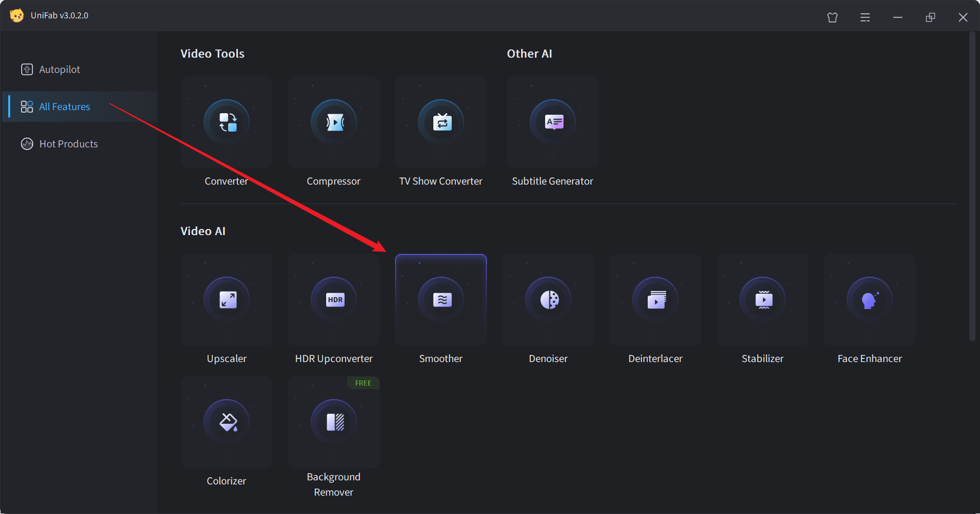Click the UniFab v3.0.2.0 title text
Image resolution: width=980 pixels, height=514 pixels.
click(59, 15)
